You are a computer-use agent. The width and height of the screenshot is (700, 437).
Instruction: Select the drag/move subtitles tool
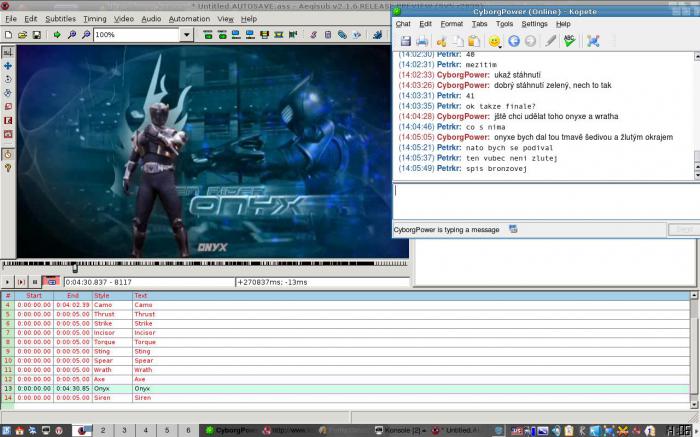(8, 66)
